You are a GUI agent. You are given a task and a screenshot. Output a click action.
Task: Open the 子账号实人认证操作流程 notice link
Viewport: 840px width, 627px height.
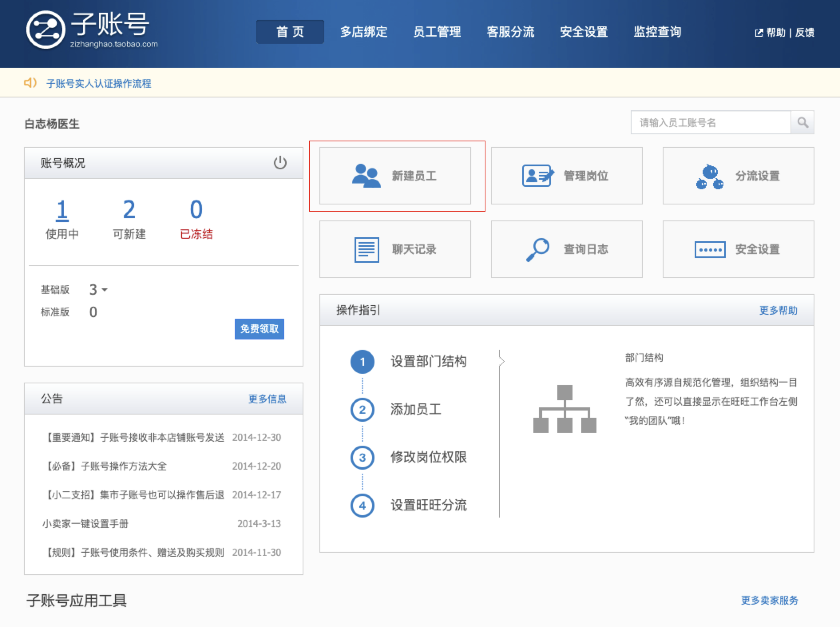(x=99, y=83)
